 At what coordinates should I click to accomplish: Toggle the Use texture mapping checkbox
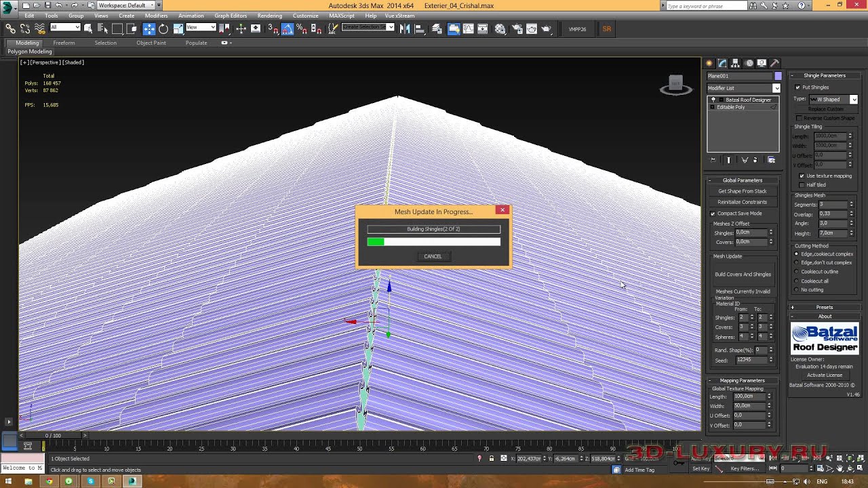tap(802, 176)
